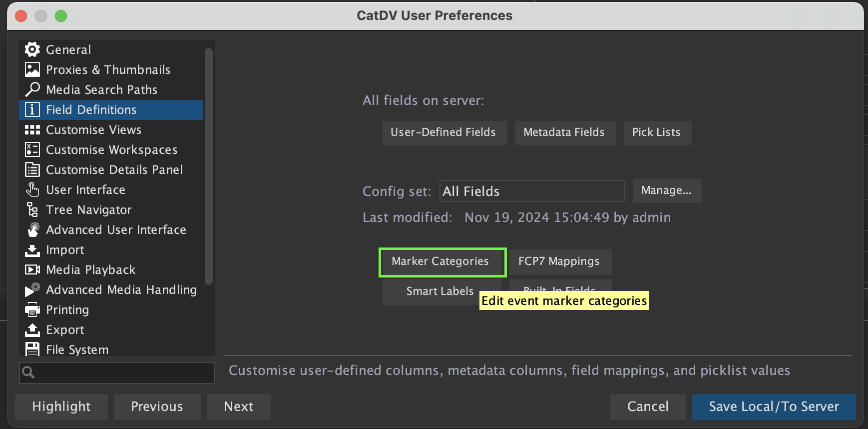Click the sidebar list vertical scrollbar

tap(209, 166)
